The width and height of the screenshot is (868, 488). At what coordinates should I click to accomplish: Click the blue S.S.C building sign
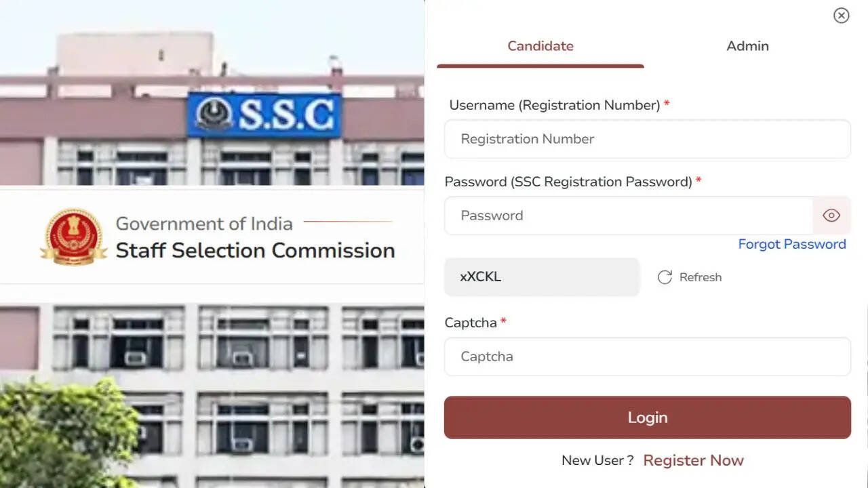click(264, 115)
